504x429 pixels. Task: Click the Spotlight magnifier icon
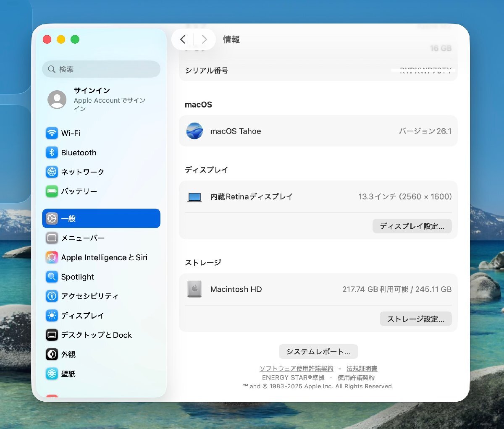coord(52,277)
